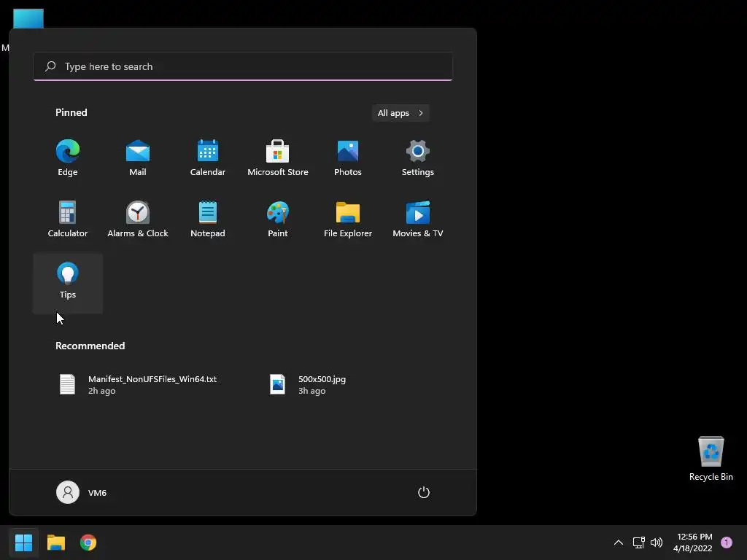Open recommended file Manifest_NonUFSFiles_Win64.txt
The height and width of the screenshot is (560, 747).
point(138,384)
